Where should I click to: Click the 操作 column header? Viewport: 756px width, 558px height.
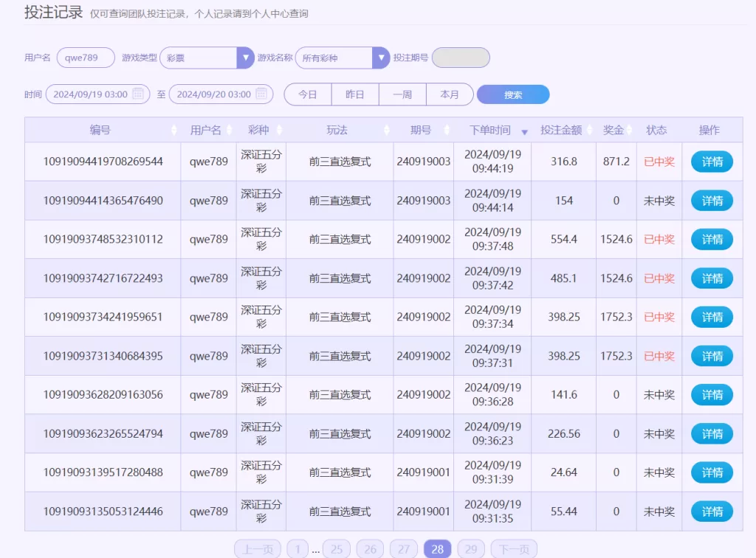(x=709, y=130)
